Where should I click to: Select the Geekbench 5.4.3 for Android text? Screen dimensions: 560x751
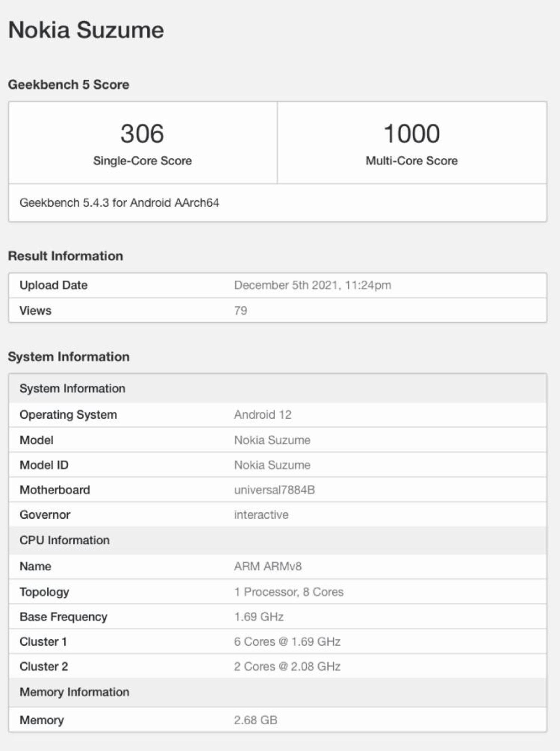tap(119, 203)
